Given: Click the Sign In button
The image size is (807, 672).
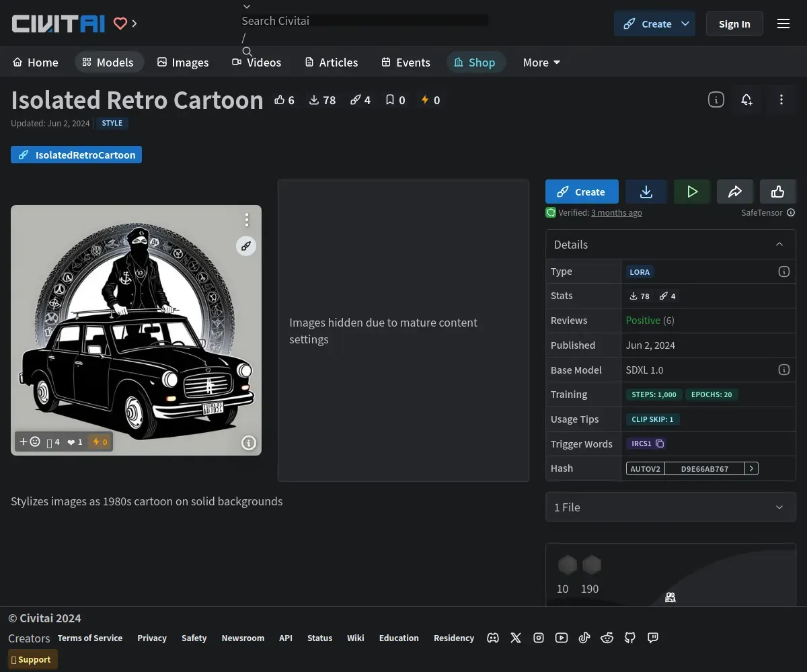Looking at the screenshot, I should pyautogui.click(x=734, y=24).
